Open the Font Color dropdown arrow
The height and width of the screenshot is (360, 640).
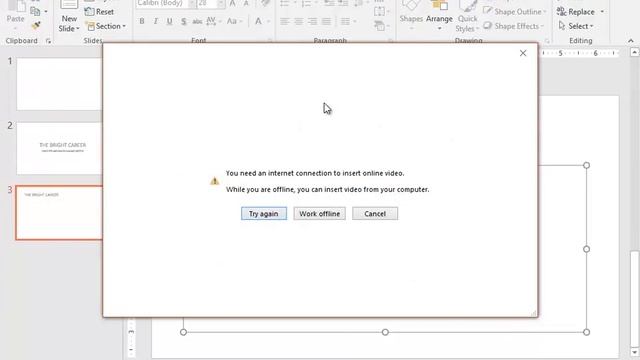coord(268,21)
